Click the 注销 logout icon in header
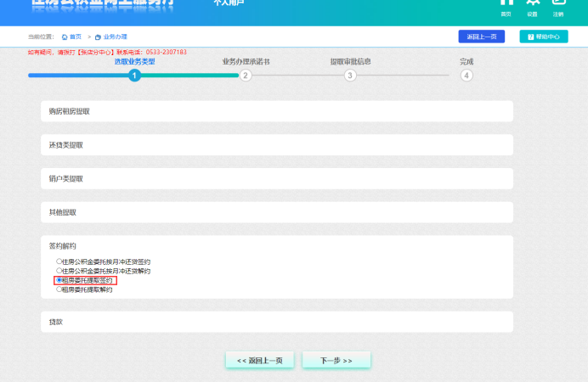 click(558, 3)
